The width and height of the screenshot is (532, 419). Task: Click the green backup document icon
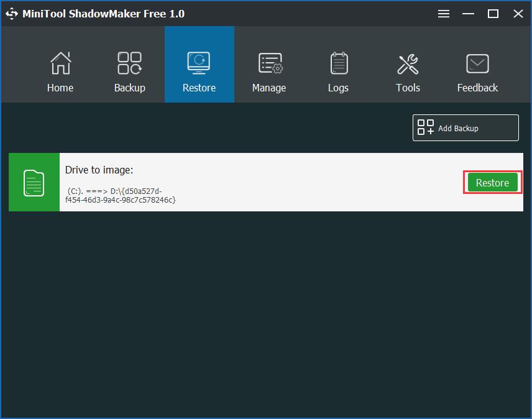[x=34, y=183]
